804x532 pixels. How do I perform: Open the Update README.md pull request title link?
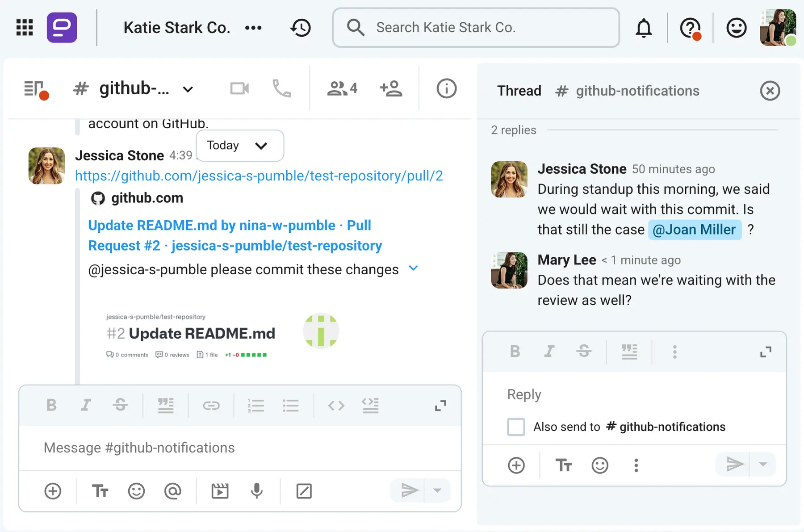235,235
